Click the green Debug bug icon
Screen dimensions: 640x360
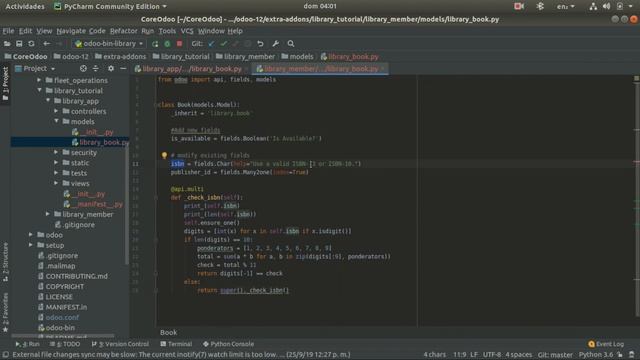tap(167, 44)
